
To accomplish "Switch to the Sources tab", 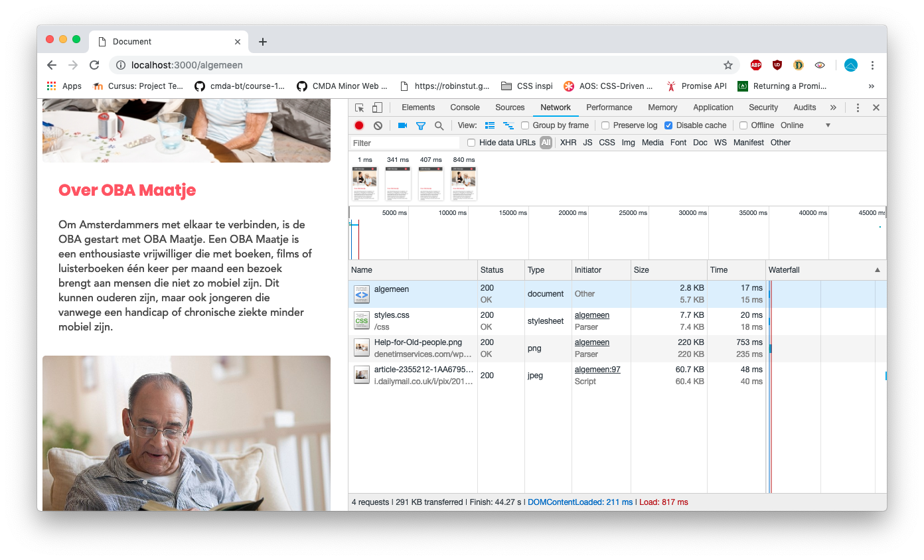I will pos(510,107).
